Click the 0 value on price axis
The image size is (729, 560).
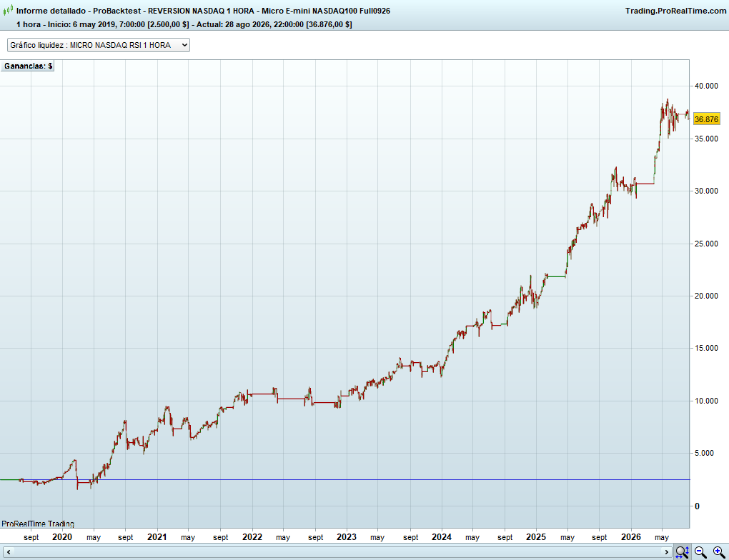[x=697, y=506]
